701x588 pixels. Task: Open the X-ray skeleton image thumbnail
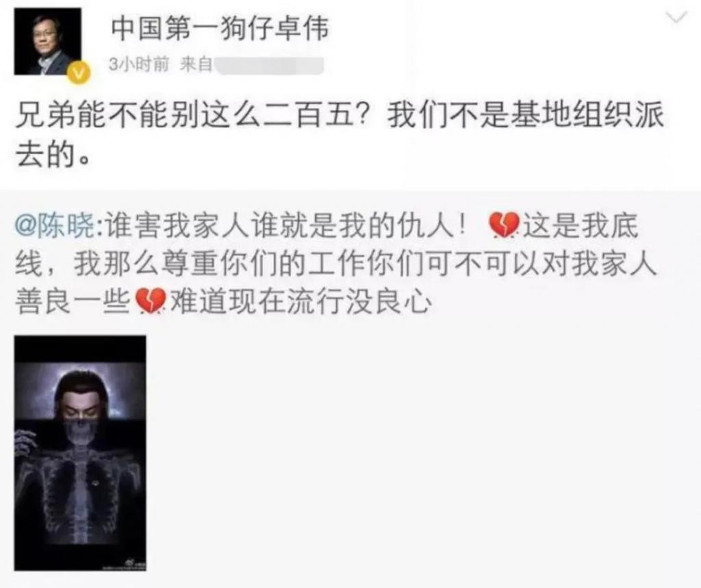80,453
